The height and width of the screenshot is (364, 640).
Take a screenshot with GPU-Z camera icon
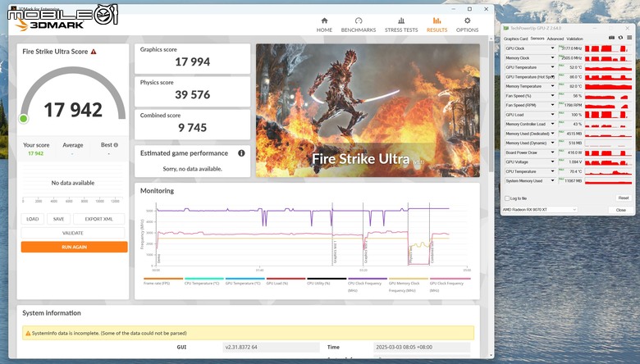(x=611, y=38)
